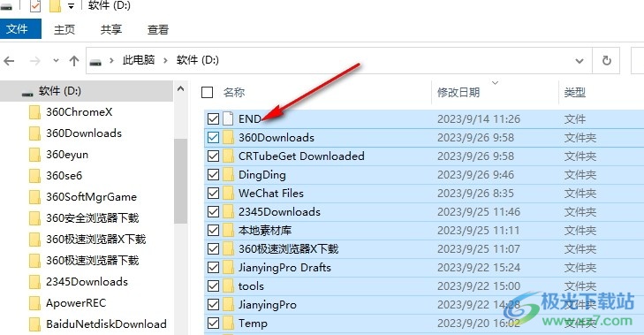This screenshot has height=335, width=644.
Task: Open the 修改日期 column filter dropdown arrow
Action: coord(495,83)
